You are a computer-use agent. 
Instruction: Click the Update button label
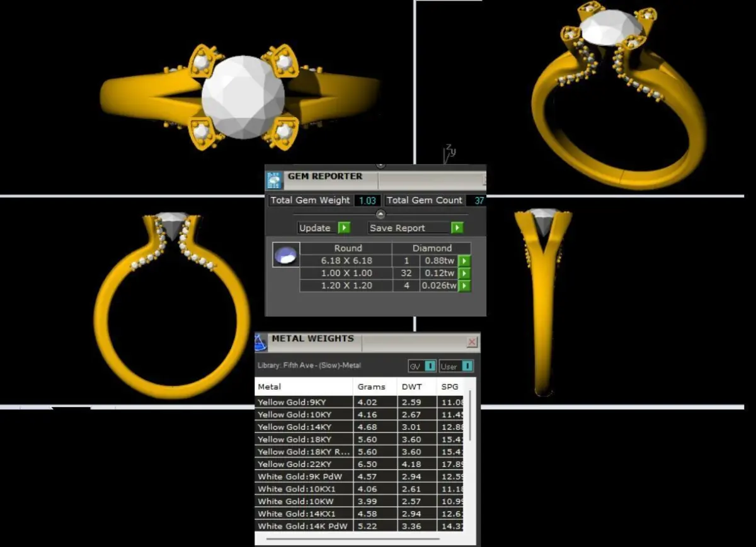point(315,228)
